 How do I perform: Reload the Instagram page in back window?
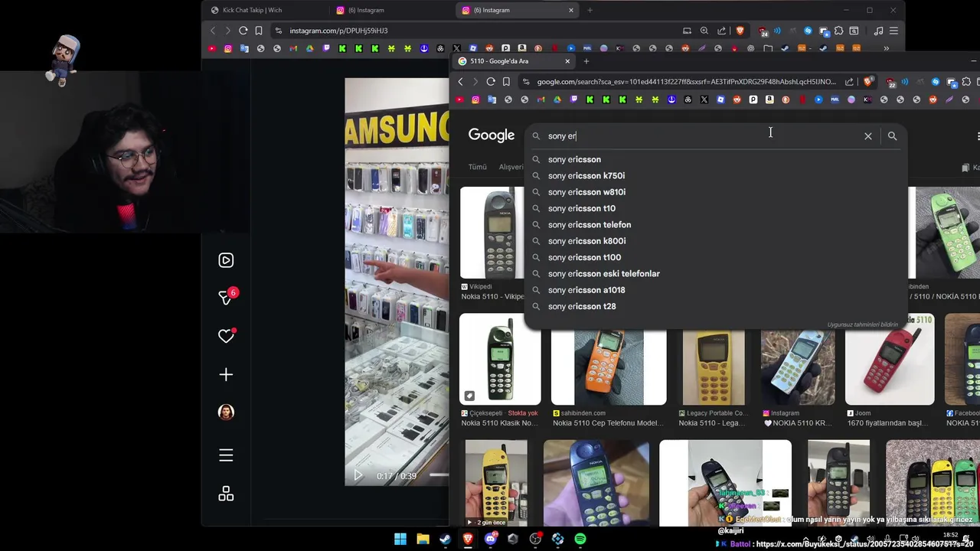243,31
